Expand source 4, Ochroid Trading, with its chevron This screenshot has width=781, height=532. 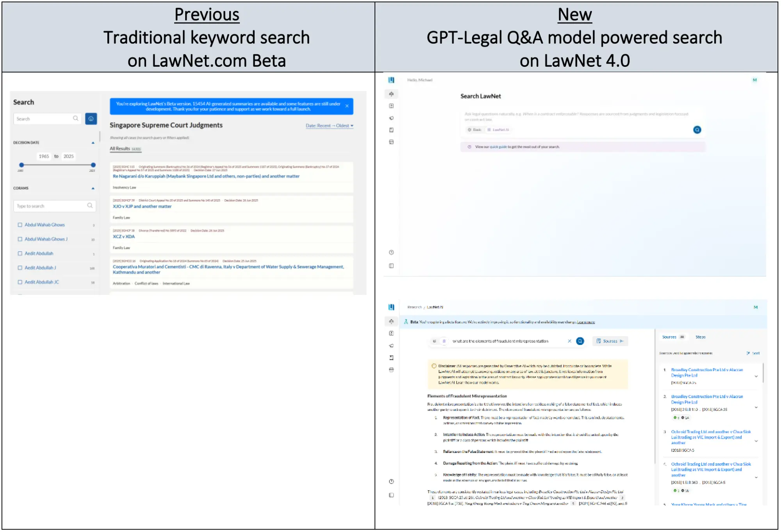(756, 477)
